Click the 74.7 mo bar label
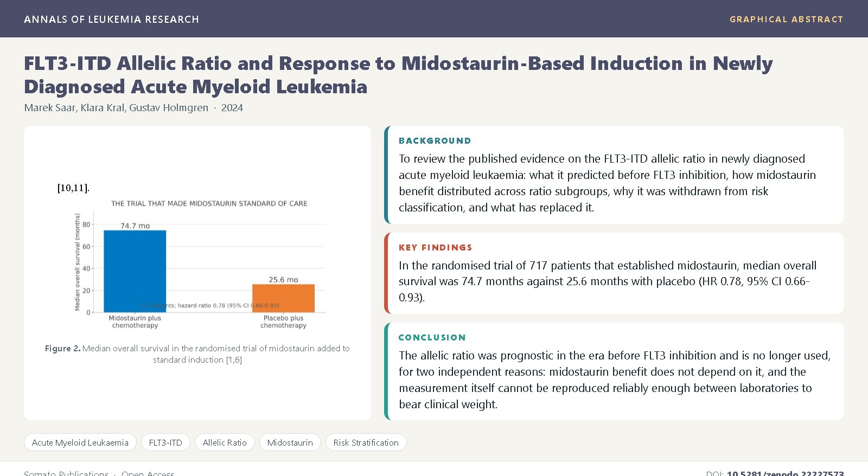Image resolution: width=868 pixels, height=476 pixels. (135, 226)
